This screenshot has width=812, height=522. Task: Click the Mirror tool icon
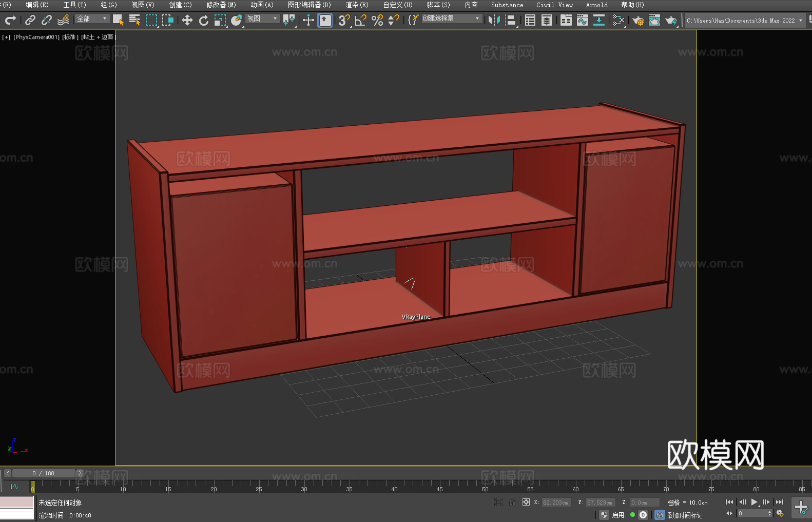tap(494, 20)
